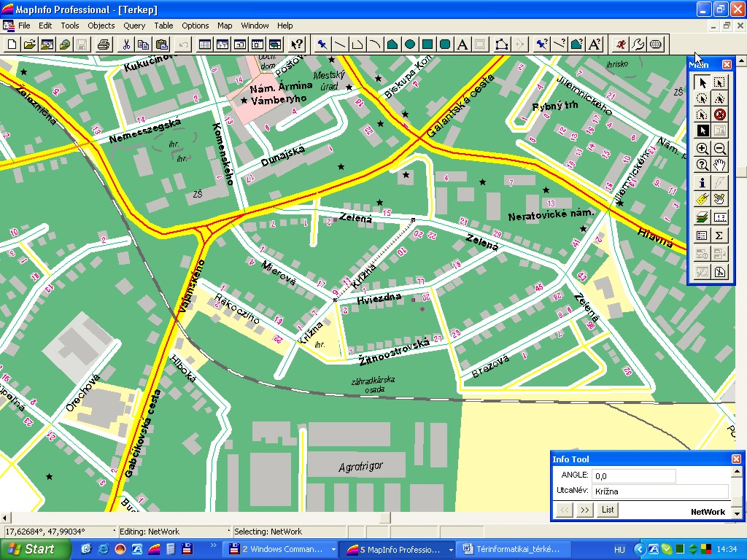Select the Zoom-in magnifier tool
This screenshot has height=560, width=747.
click(x=702, y=148)
